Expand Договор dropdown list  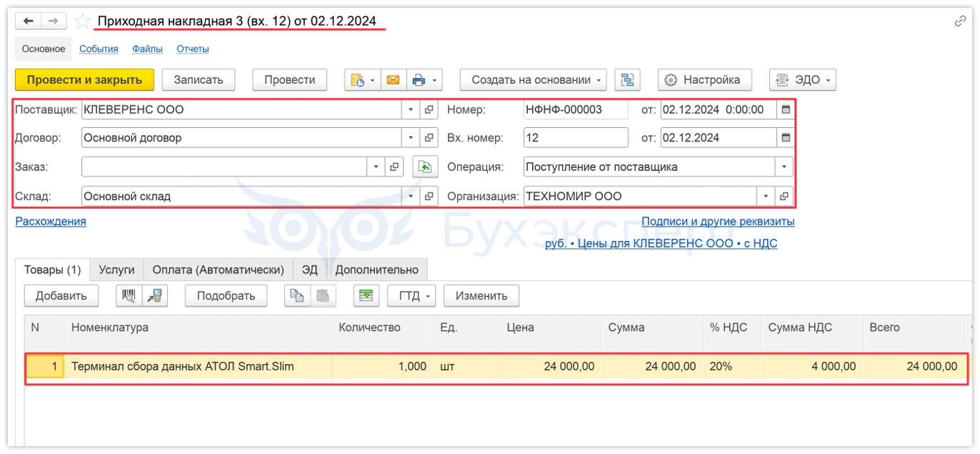(x=411, y=138)
